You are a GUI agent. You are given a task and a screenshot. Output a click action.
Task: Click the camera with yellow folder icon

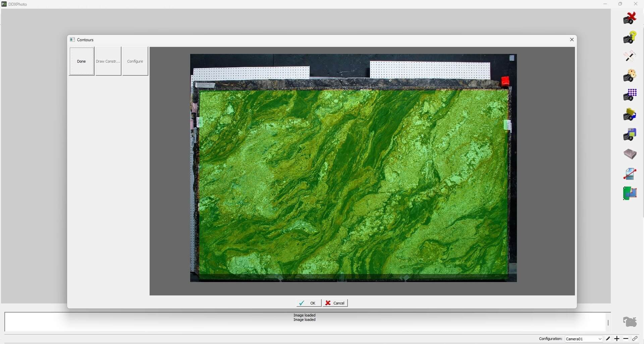click(630, 115)
